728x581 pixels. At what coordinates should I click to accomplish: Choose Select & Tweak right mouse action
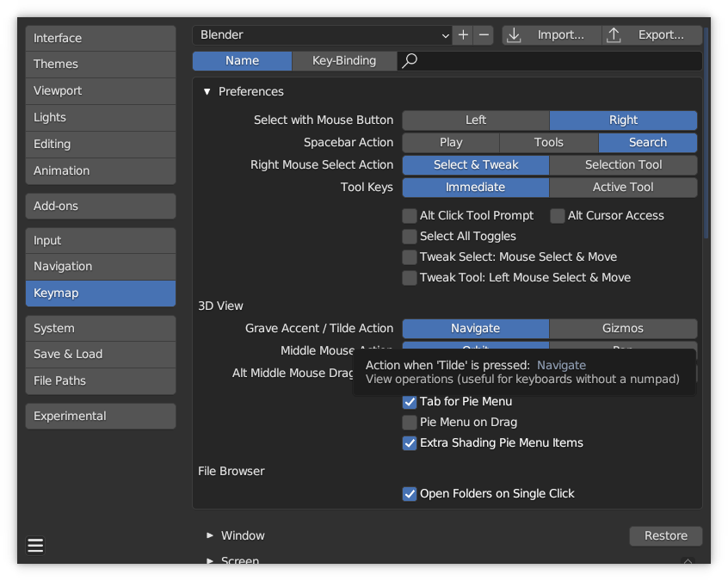click(476, 164)
